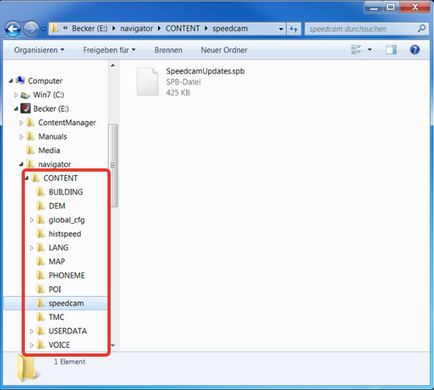Open the Freigeben für menu
Screen dimensions: 434x390
[109, 50]
